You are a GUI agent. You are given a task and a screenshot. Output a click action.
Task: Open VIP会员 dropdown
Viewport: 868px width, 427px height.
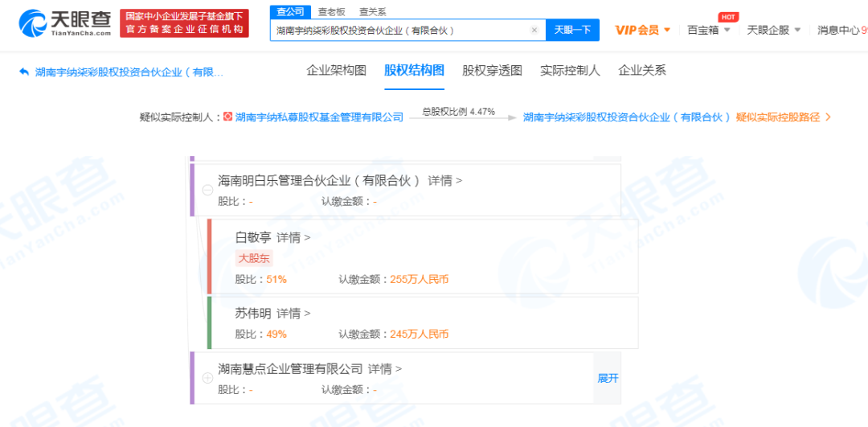pos(643,30)
